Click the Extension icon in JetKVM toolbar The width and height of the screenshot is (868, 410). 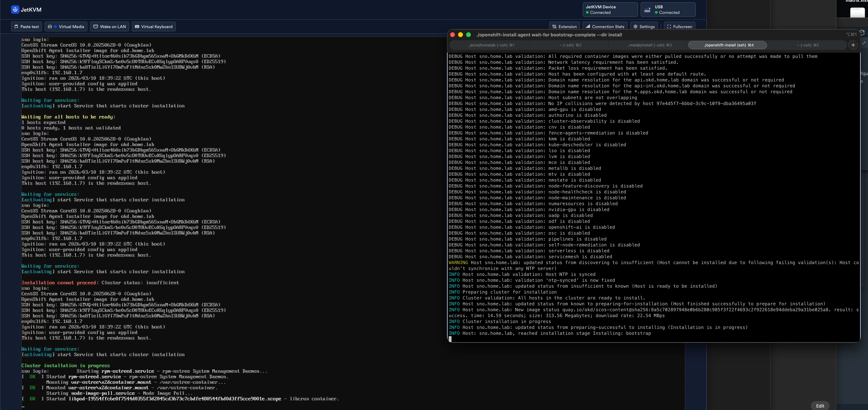click(x=554, y=27)
